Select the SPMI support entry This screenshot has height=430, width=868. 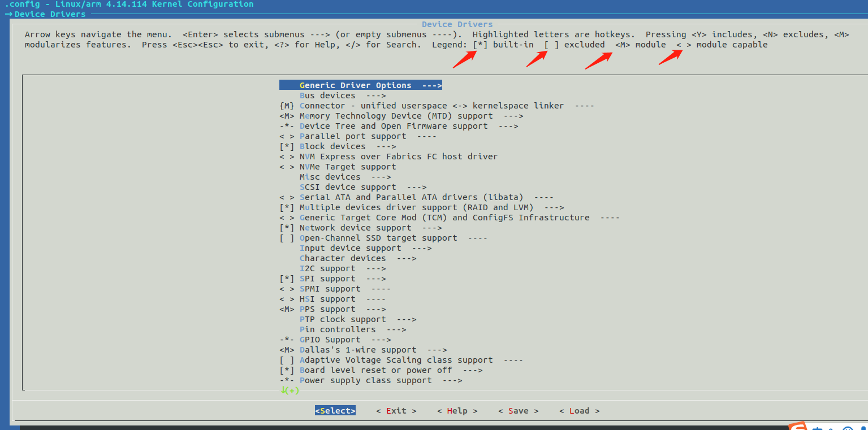tap(335, 289)
